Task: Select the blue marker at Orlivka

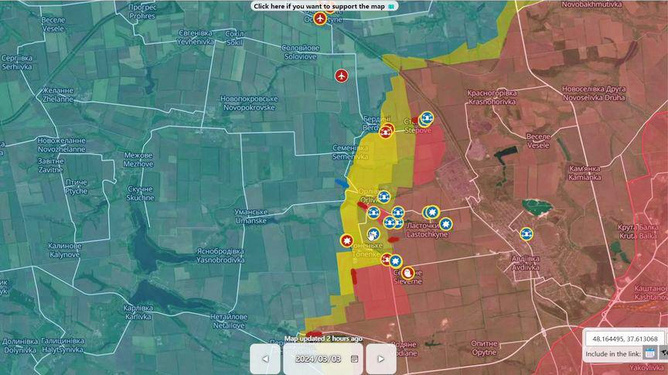Action: [x=383, y=197]
